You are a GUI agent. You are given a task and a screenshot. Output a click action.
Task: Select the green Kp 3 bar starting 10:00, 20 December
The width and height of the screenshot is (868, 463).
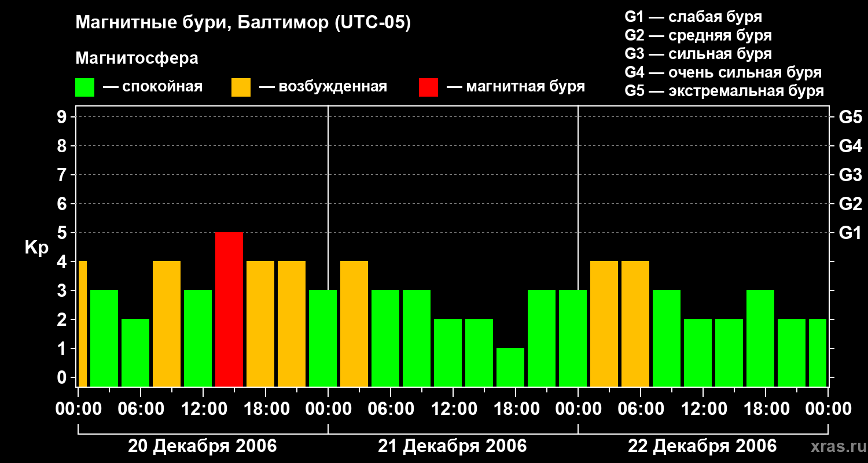[198, 338]
